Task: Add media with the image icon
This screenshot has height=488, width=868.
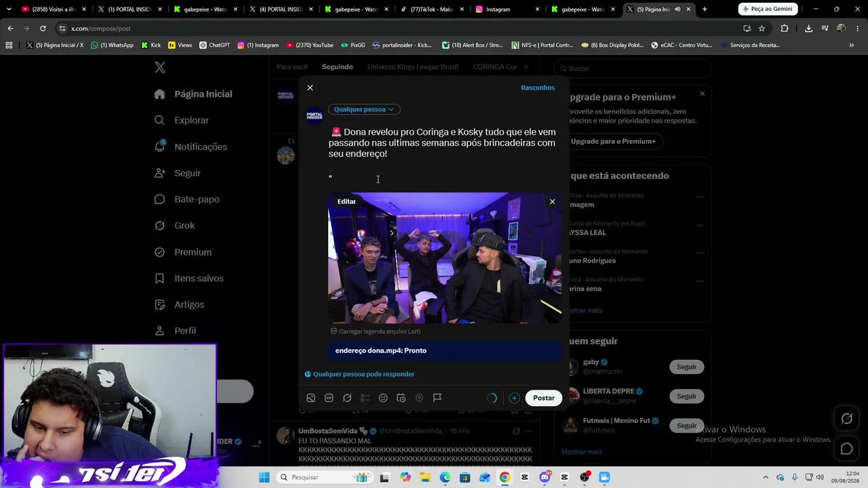Action: pos(311,398)
